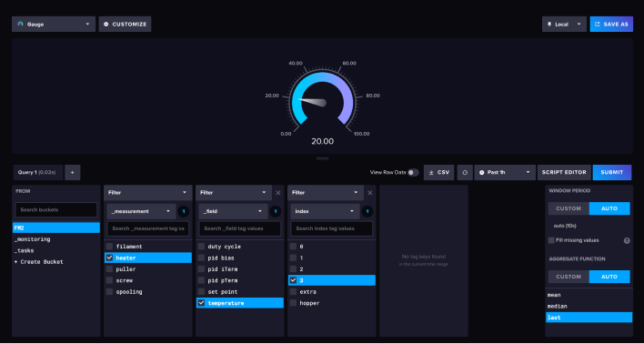Viewport: 644px width, 344px height.
Task: Select the _tasks bucket
Action: click(x=56, y=250)
